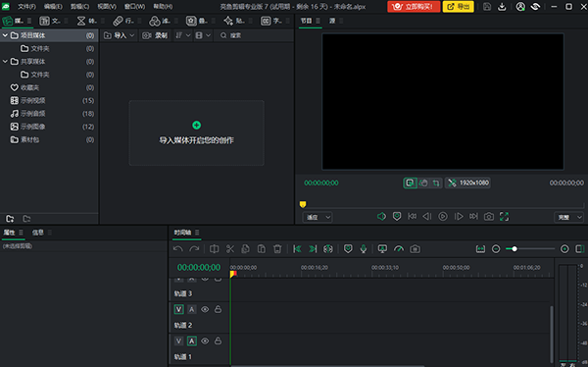Open the 适应 zoom dropdown in preview
Screen dimensions: 588x367
coord(318,217)
